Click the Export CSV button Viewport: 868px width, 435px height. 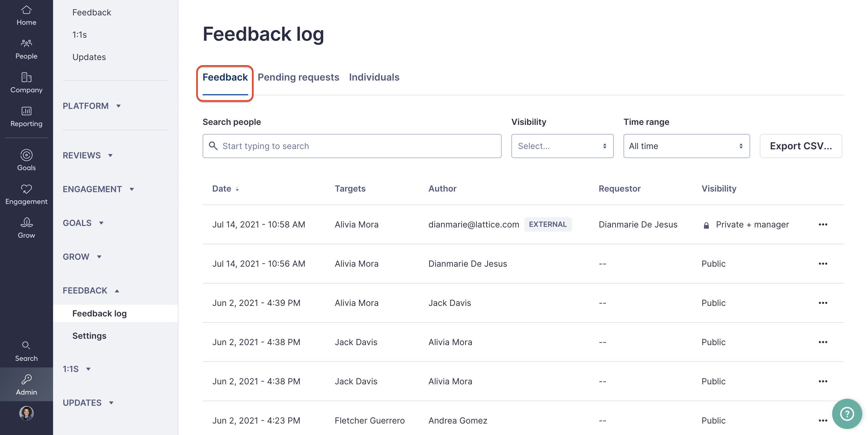coord(801,146)
